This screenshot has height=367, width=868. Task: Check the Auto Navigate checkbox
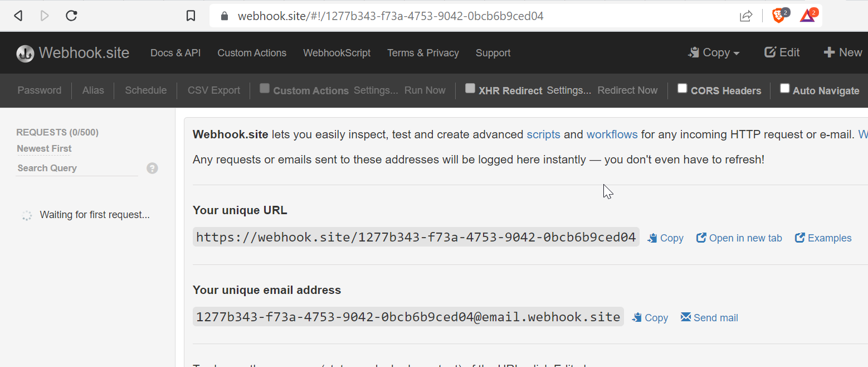784,88
